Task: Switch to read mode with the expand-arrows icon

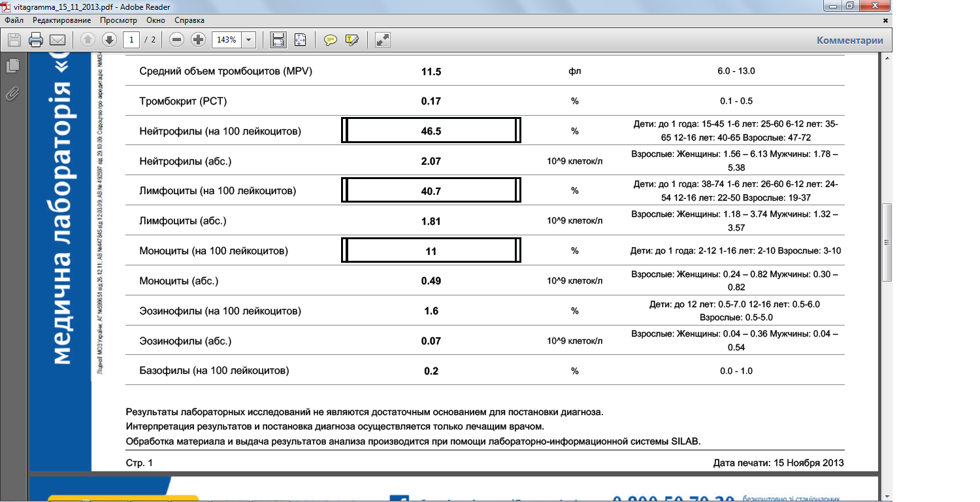Action: tap(383, 40)
